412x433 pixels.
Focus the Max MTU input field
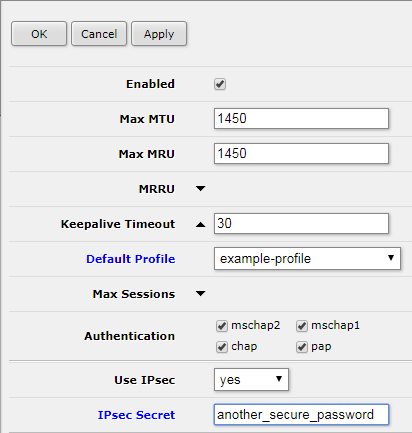[301, 118]
